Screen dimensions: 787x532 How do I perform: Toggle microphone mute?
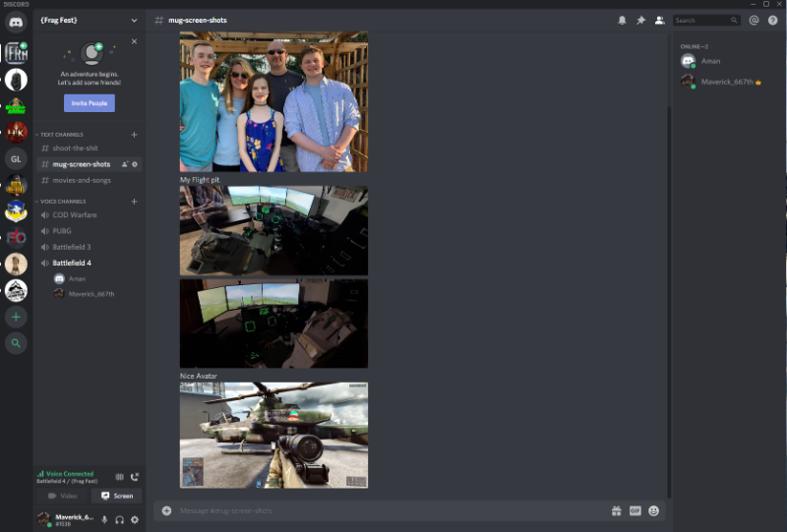pos(104,519)
